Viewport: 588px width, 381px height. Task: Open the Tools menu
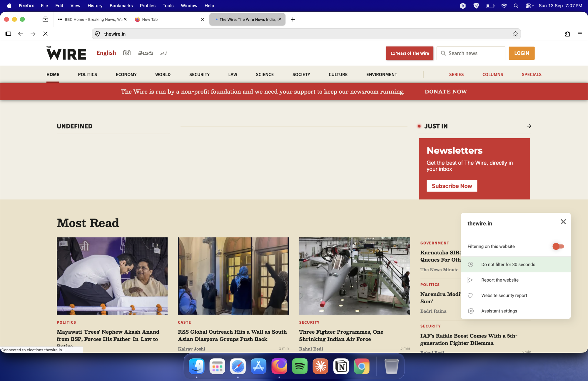tap(168, 6)
